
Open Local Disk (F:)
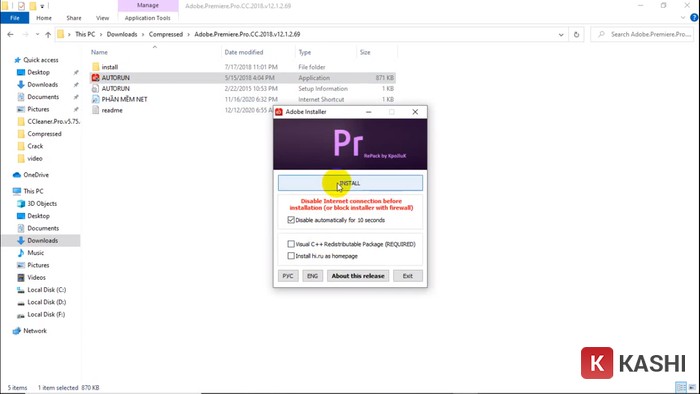click(46, 315)
